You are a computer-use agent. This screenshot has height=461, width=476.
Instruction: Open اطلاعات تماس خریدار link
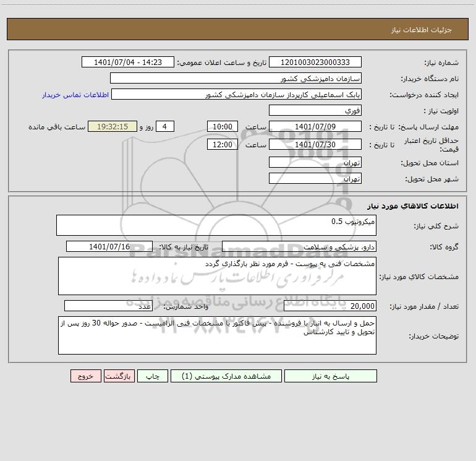pos(75,95)
